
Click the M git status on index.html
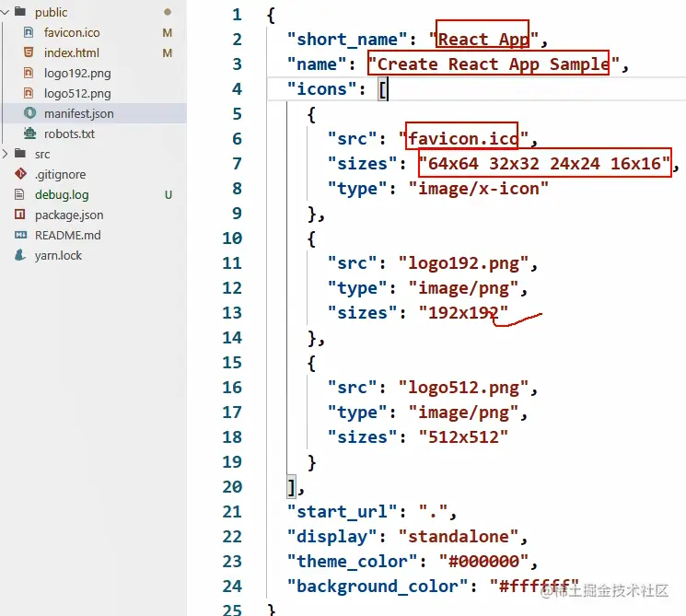167,52
